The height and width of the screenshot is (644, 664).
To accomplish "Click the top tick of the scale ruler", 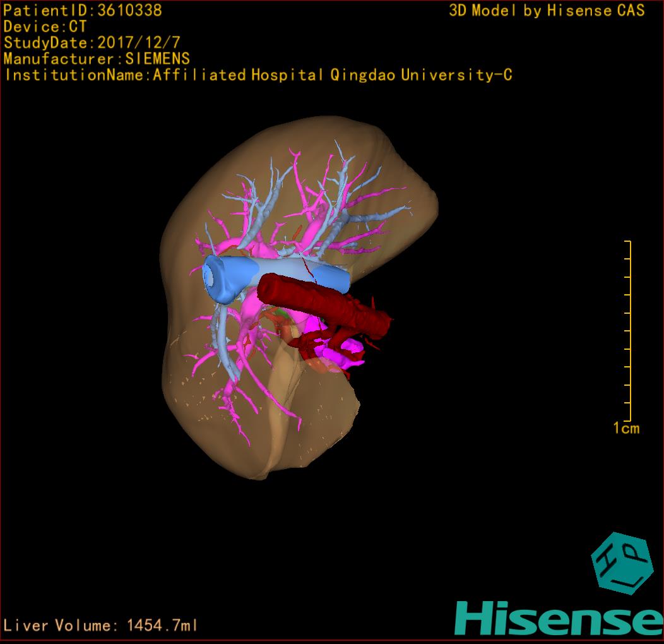I will (x=627, y=241).
